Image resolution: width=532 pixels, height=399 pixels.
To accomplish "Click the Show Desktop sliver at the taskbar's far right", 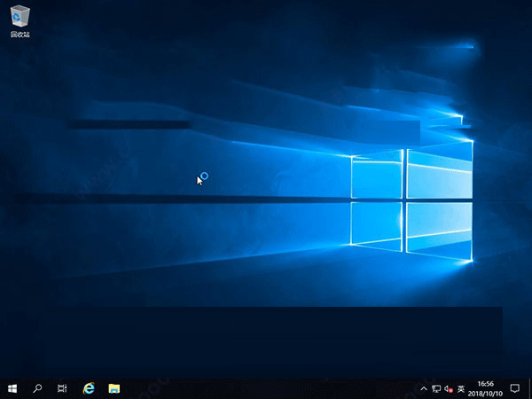I will click(530, 388).
